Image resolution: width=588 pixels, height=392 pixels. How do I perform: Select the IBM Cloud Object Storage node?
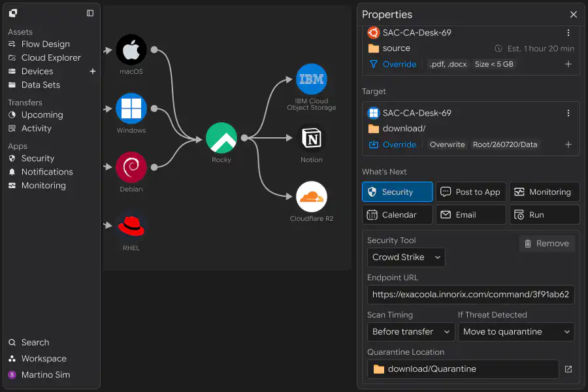pyautogui.click(x=311, y=79)
